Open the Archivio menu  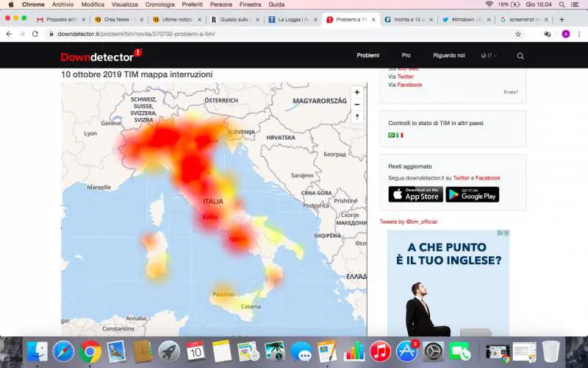62,4
